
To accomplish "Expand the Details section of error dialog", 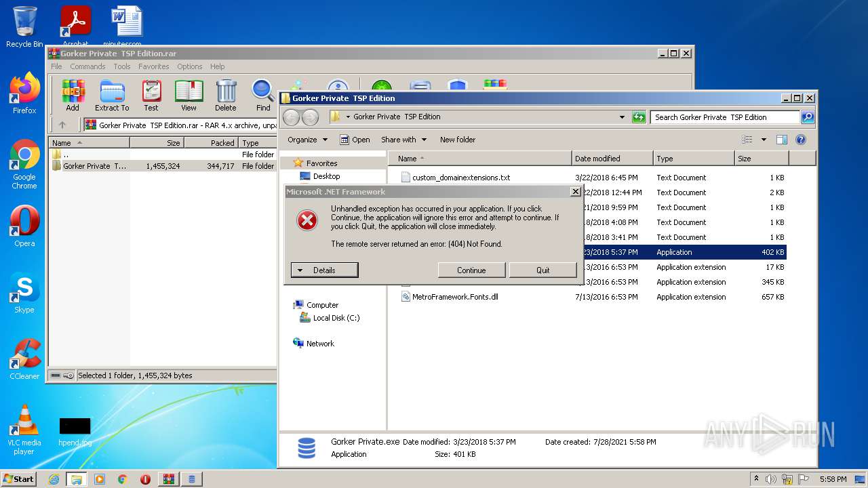I will pos(324,270).
